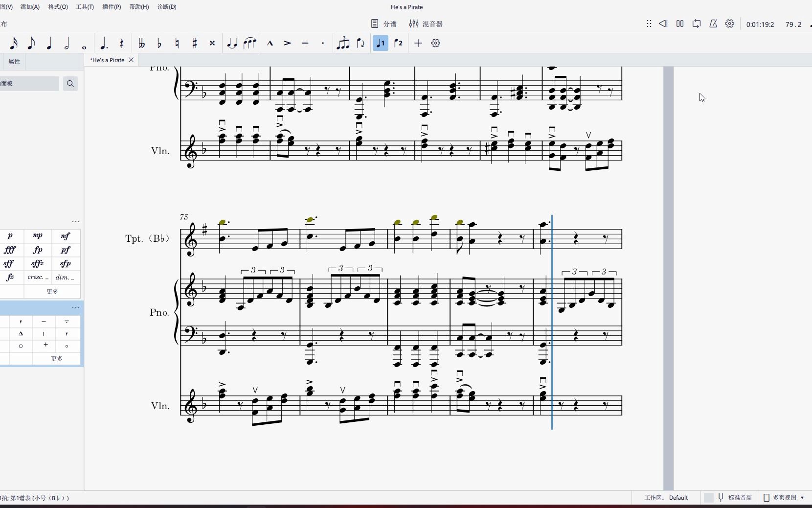Open the 多页视图 view mode dropdown
The image size is (812, 508).
pos(784,497)
